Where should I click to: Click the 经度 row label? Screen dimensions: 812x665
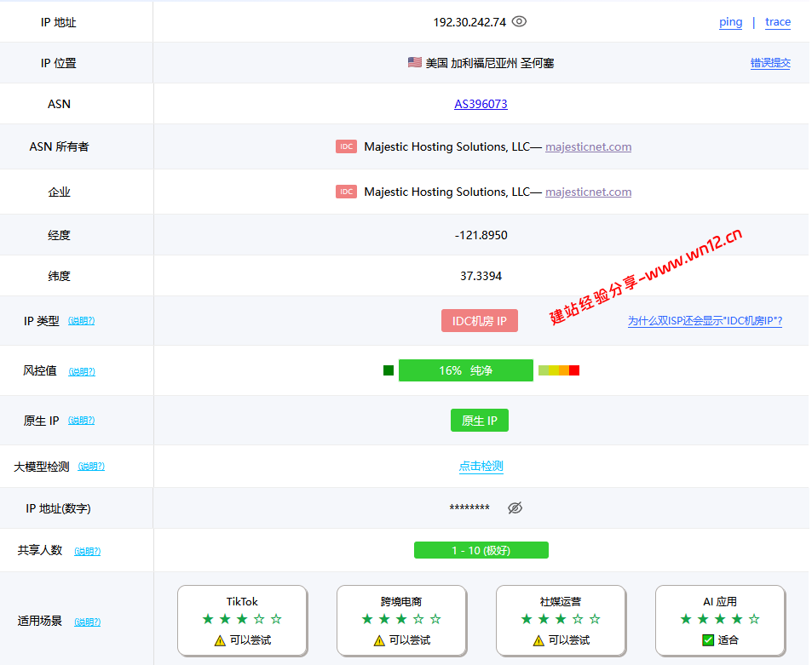[59, 236]
